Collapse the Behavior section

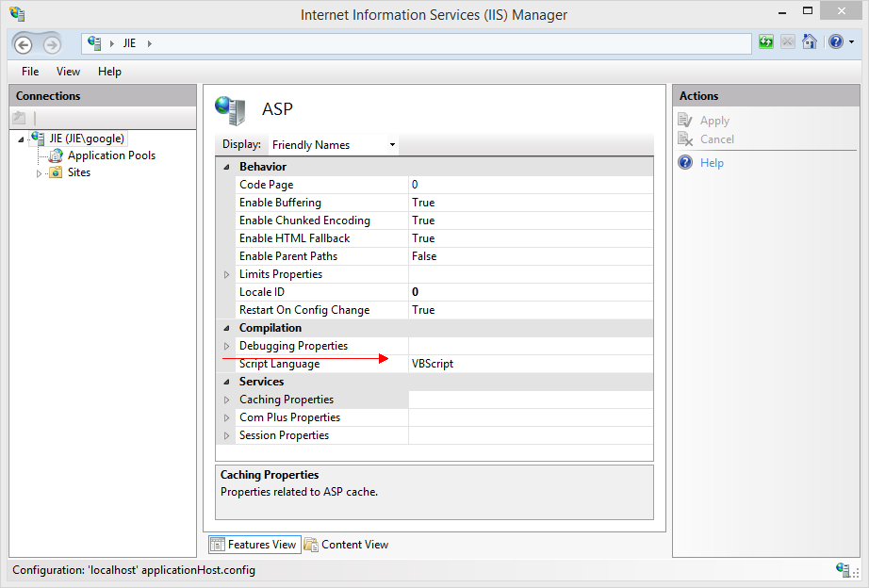[x=227, y=168]
